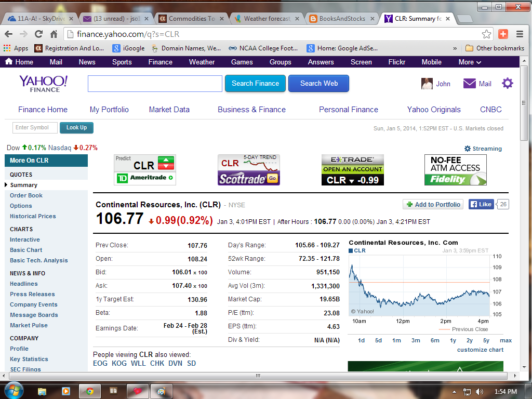Open Sports in Yahoo top bar
The image size is (532, 399).
(122, 62)
